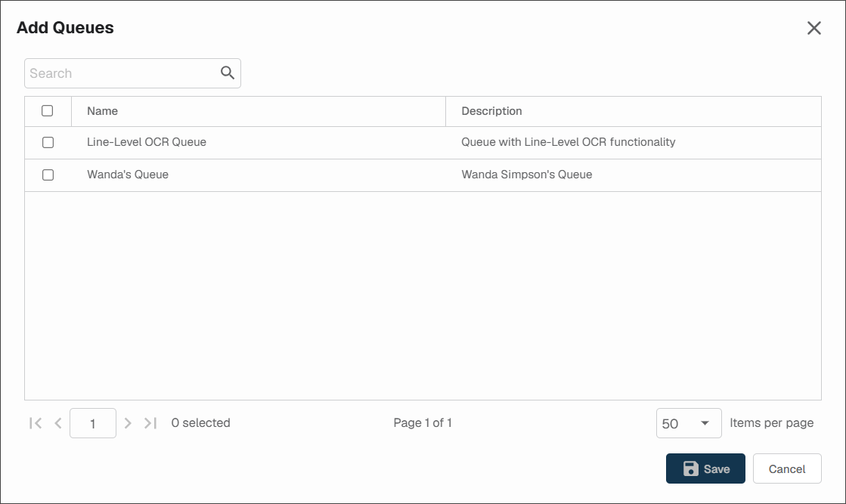The image size is (846, 504).
Task: Click the Cancel button
Action: [x=786, y=468]
